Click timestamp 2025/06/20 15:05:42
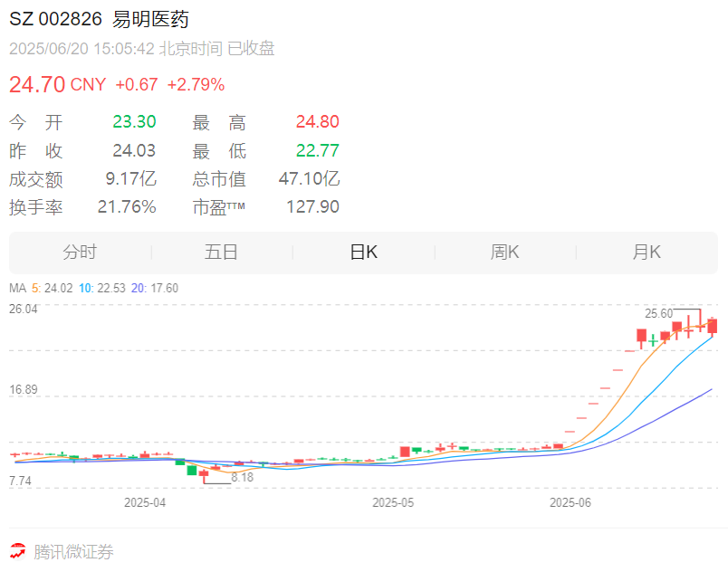 (81, 49)
